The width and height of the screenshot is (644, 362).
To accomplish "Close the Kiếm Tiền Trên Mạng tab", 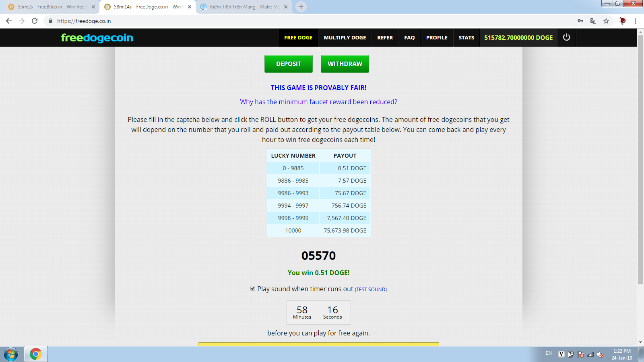I will tap(286, 7).
